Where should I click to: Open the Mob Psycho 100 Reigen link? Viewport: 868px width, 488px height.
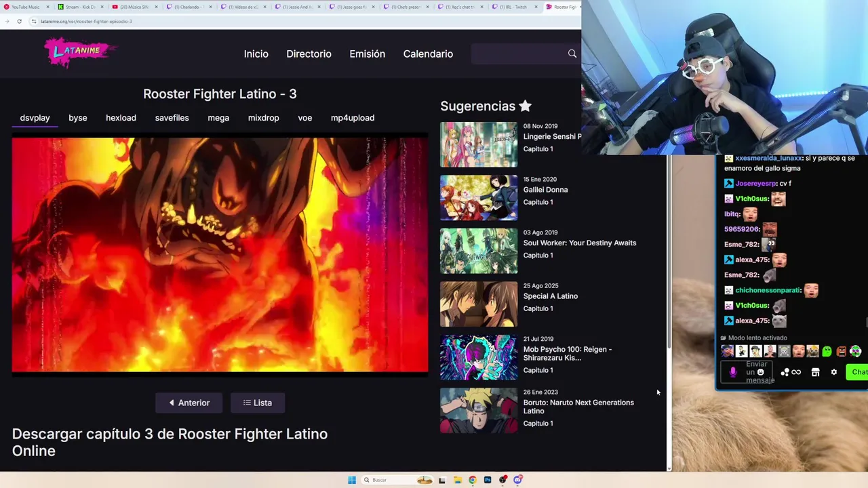[568, 353]
